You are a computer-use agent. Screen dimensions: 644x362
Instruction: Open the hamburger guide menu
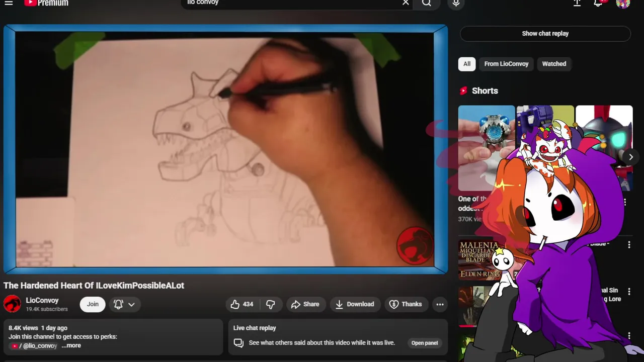(9, 3)
